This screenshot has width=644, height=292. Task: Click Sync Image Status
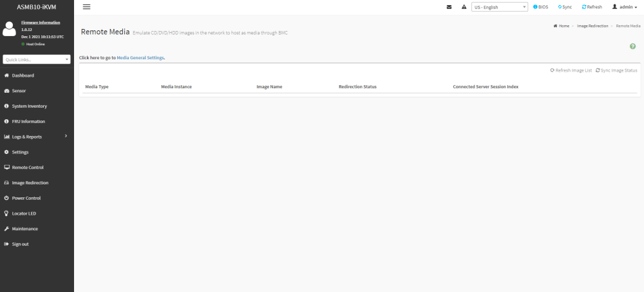click(x=616, y=71)
